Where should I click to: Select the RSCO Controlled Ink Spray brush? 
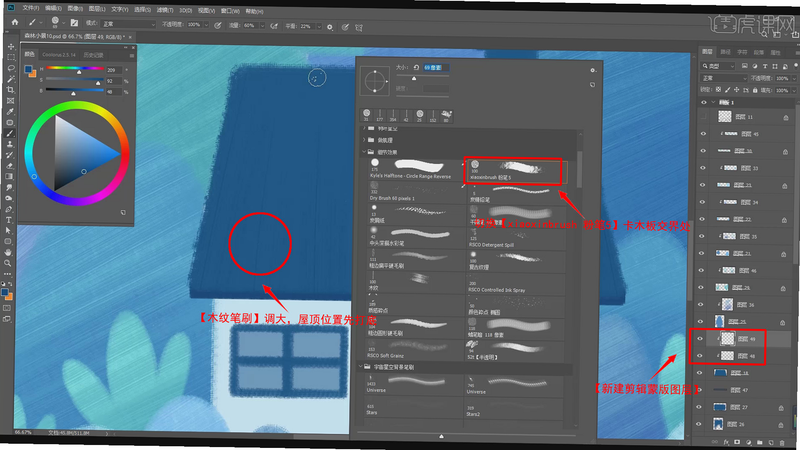515,283
